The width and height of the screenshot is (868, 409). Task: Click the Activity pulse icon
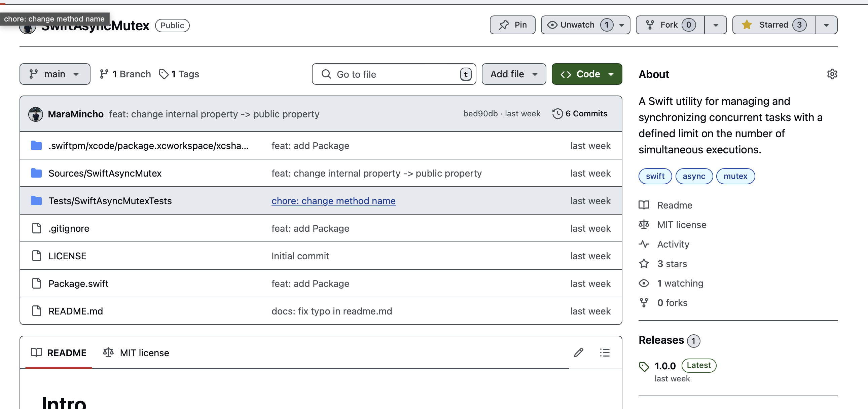pyautogui.click(x=644, y=244)
